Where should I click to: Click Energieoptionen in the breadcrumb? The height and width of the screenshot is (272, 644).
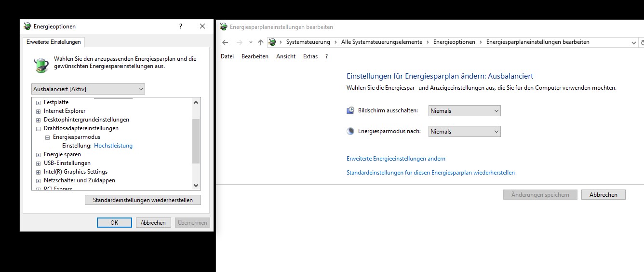point(454,42)
